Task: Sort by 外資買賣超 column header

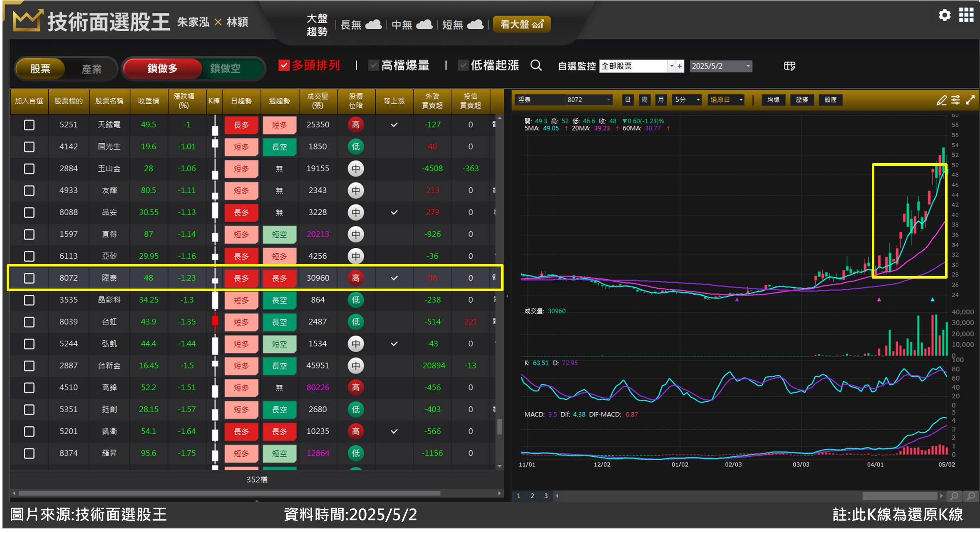Action: (432, 101)
